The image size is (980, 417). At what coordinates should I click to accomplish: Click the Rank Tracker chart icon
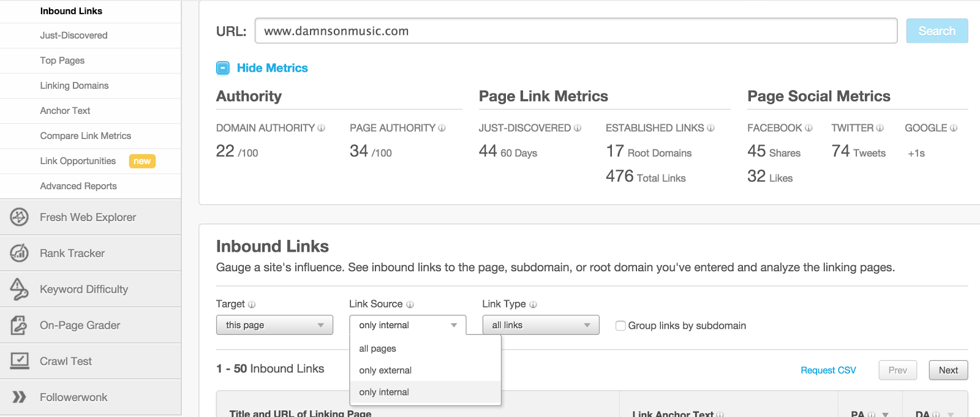point(19,253)
